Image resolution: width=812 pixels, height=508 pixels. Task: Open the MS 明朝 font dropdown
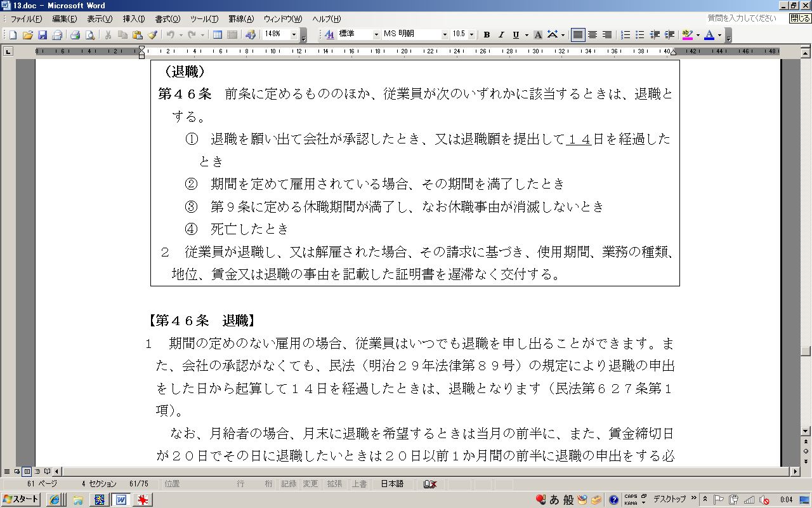[445, 35]
